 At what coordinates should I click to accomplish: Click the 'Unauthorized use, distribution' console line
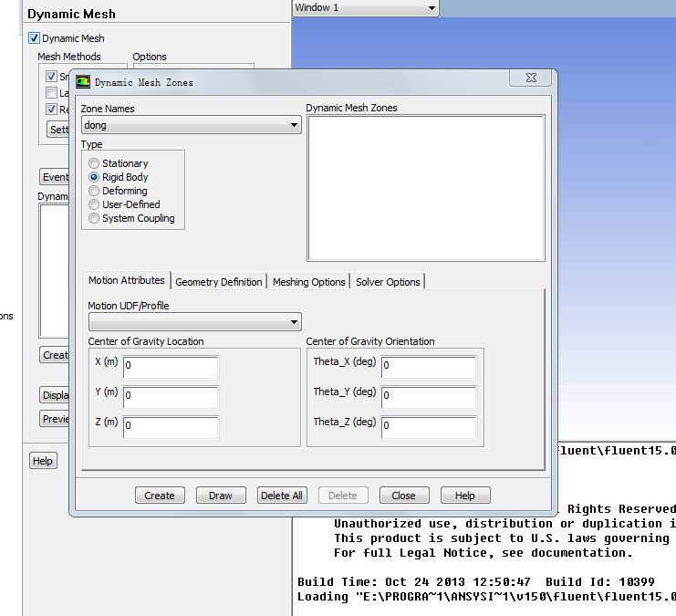(x=504, y=523)
